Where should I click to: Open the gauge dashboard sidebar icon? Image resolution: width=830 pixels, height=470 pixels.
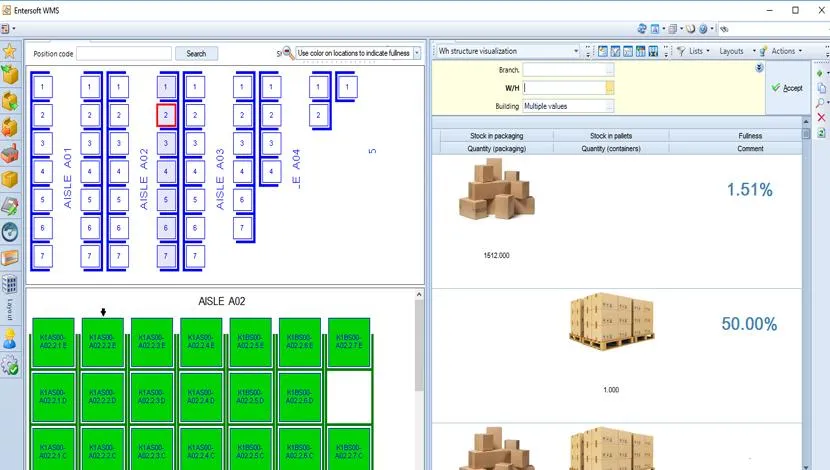[x=10, y=232]
